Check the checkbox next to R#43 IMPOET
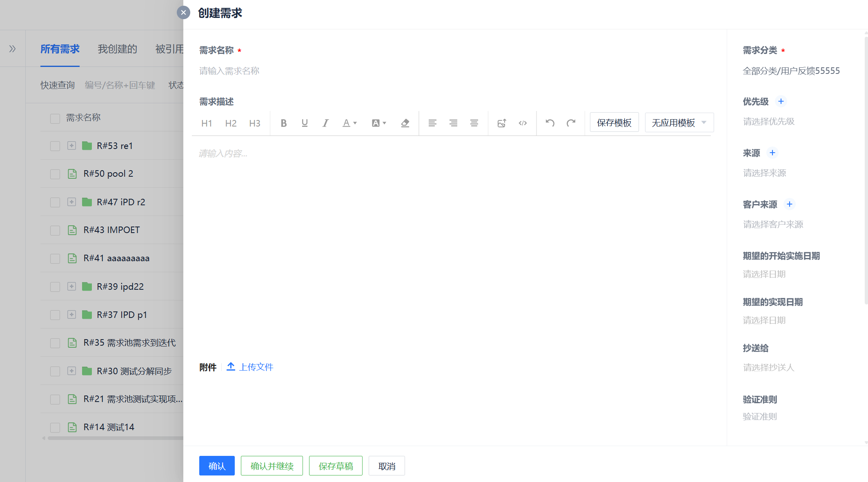This screenshot has height=482, width=868. (x=55, y=230)
